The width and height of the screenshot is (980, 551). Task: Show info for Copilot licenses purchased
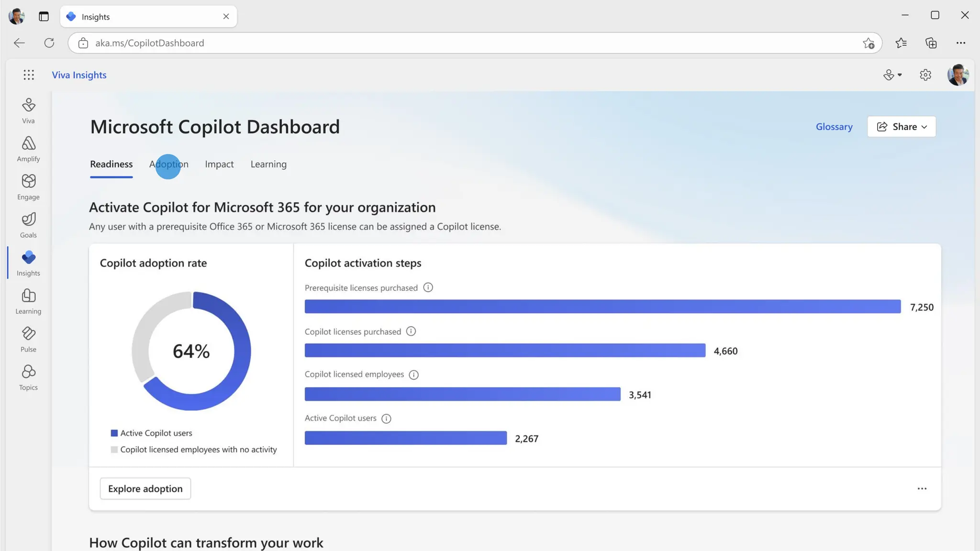point(411,331)
